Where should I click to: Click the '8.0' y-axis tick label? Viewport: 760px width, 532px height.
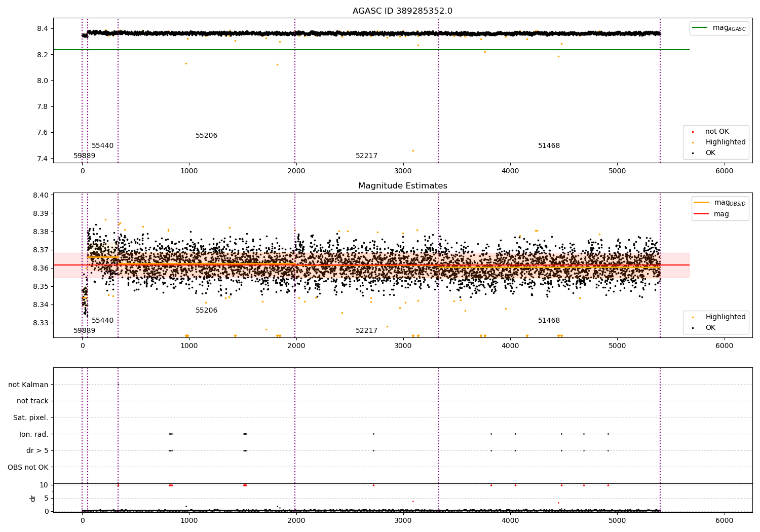pos(43,81)
